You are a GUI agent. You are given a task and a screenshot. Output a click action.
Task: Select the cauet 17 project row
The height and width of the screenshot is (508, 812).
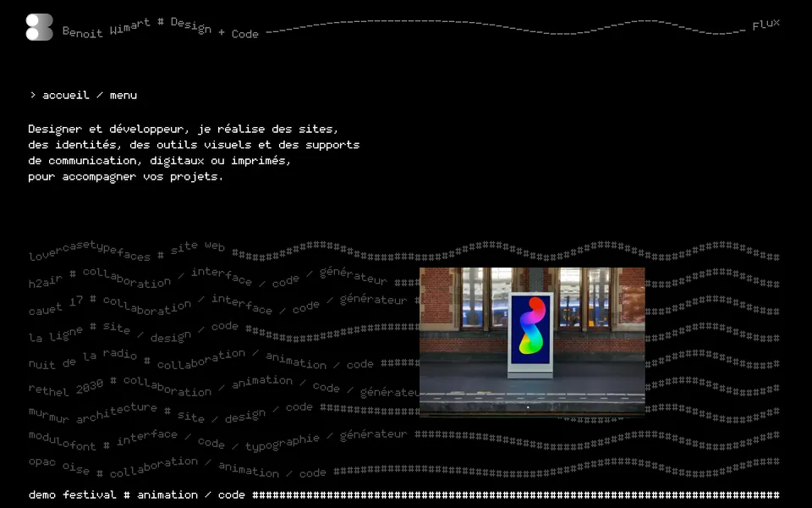218,305
